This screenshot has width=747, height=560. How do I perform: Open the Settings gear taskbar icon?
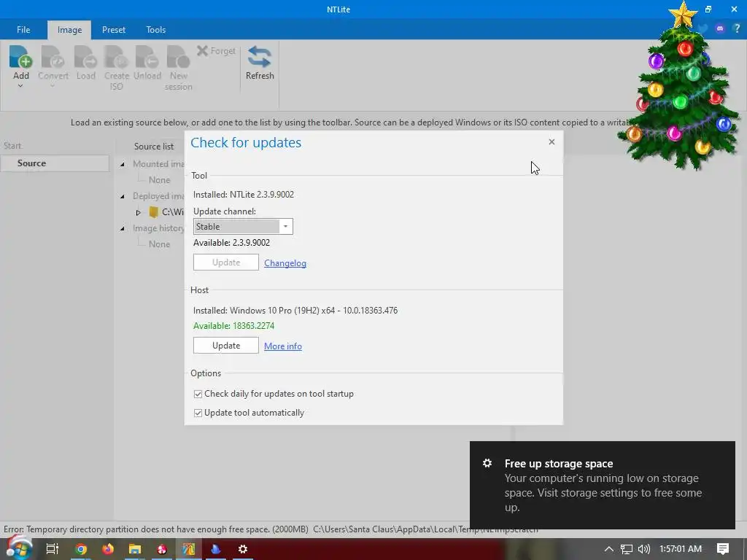(x=242, y=549)
